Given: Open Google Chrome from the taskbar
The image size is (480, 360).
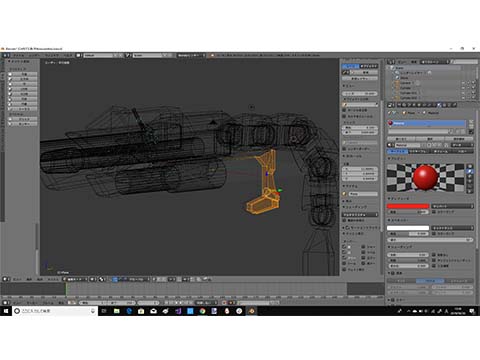Looking at the screenshot, I should (x=202, y=311).
